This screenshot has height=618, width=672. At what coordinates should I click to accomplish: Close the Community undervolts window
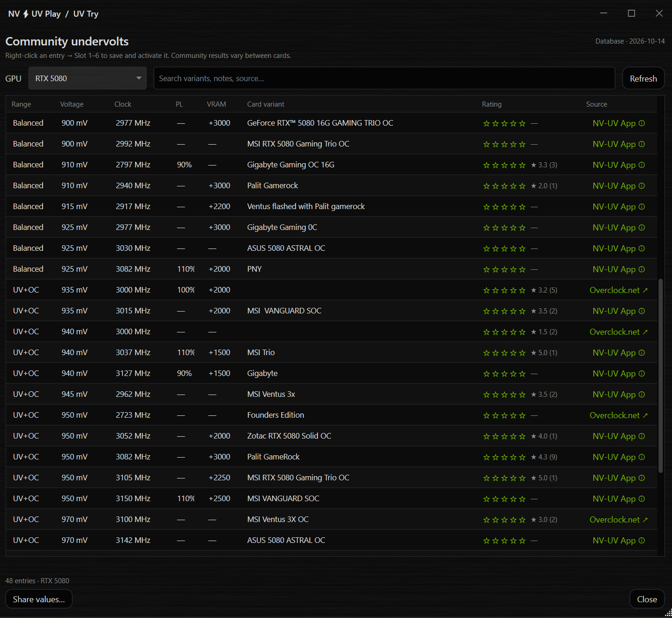click(x=647, y=599)
